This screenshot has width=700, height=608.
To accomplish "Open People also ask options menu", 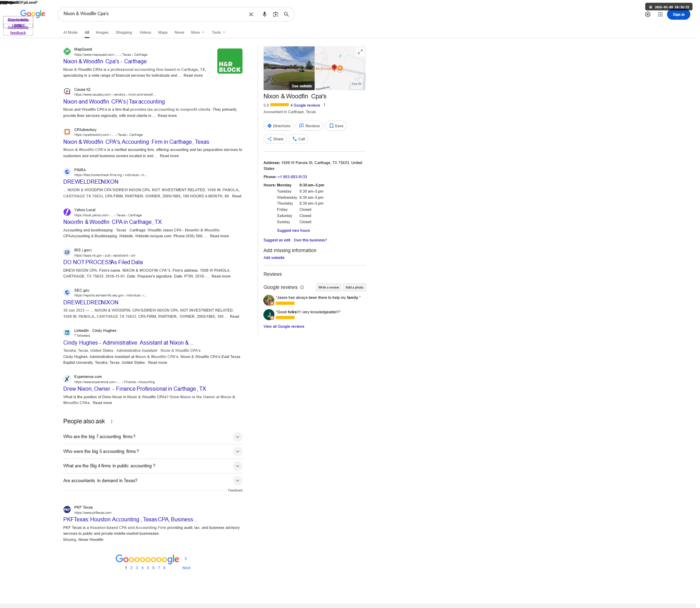I will click(112, 422).
